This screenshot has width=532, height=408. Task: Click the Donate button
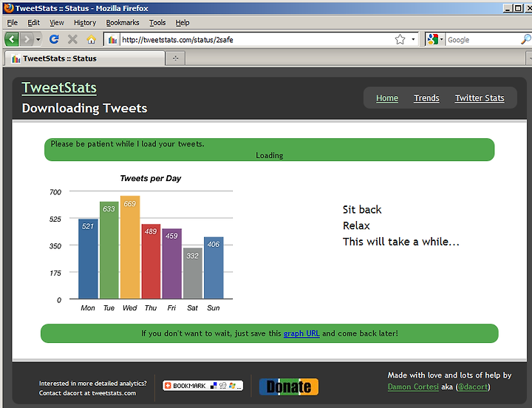click(289, 387)
